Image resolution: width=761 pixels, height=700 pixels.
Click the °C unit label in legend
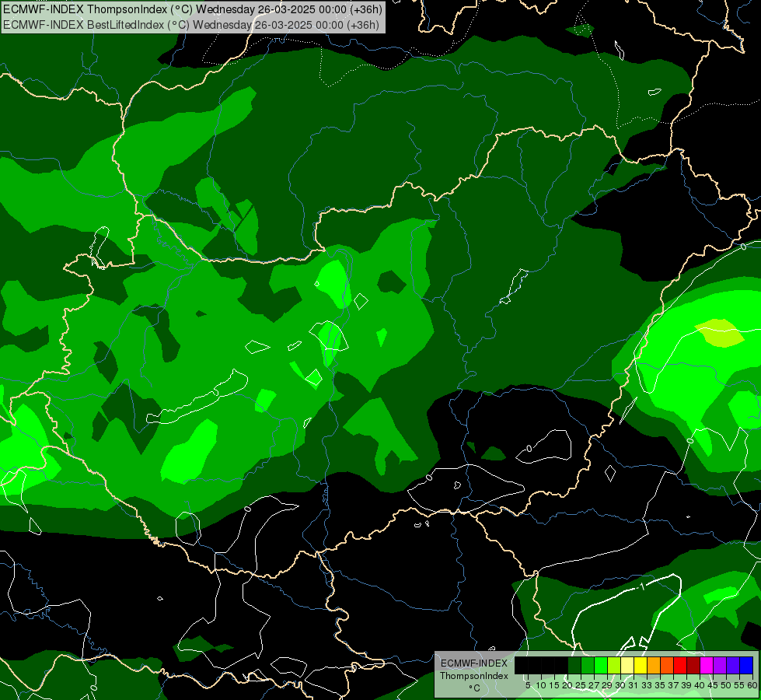[475, 688]
